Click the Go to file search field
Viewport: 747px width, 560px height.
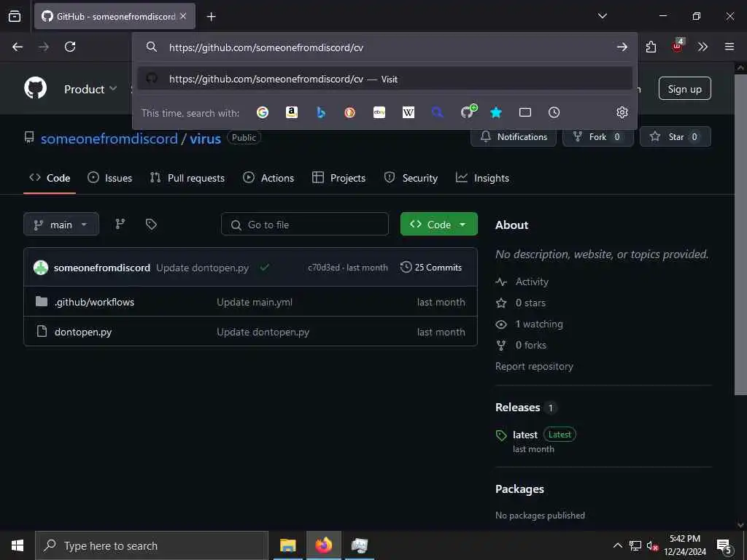tap(305, 225)
